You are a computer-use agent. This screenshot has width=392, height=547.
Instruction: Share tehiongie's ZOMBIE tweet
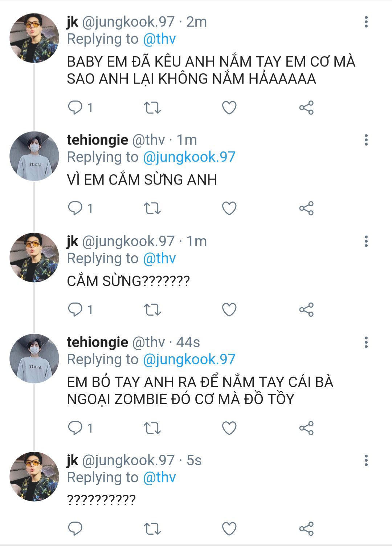click(306, 428)
